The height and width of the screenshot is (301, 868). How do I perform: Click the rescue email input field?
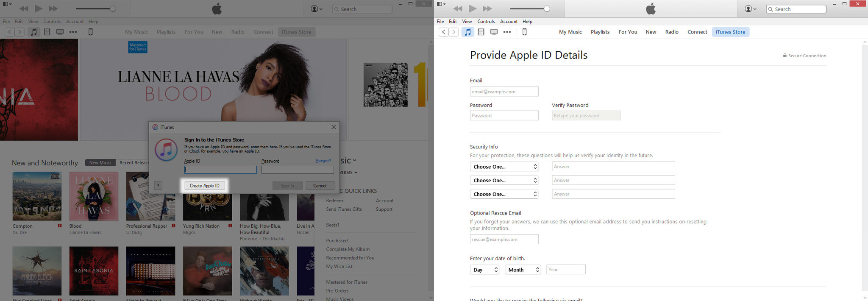point(504,239)
